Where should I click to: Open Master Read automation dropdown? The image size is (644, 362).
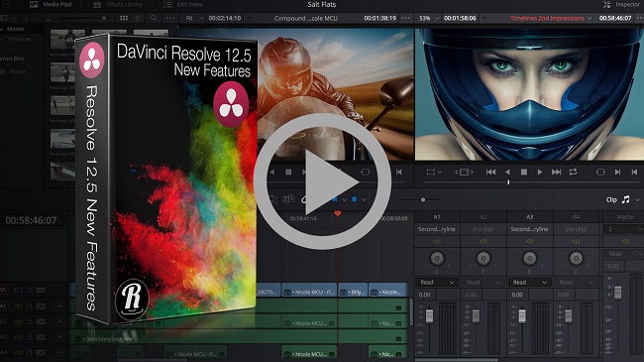(x=624, y=254)
